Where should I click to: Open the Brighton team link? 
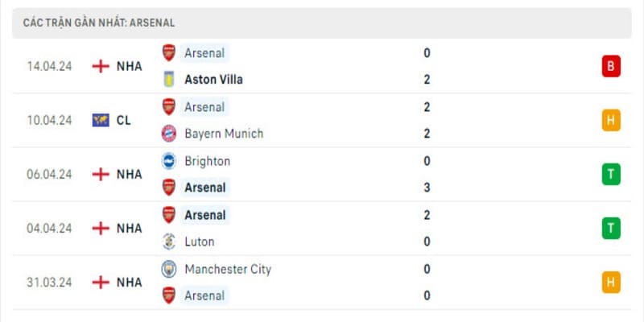click(207, 160)
